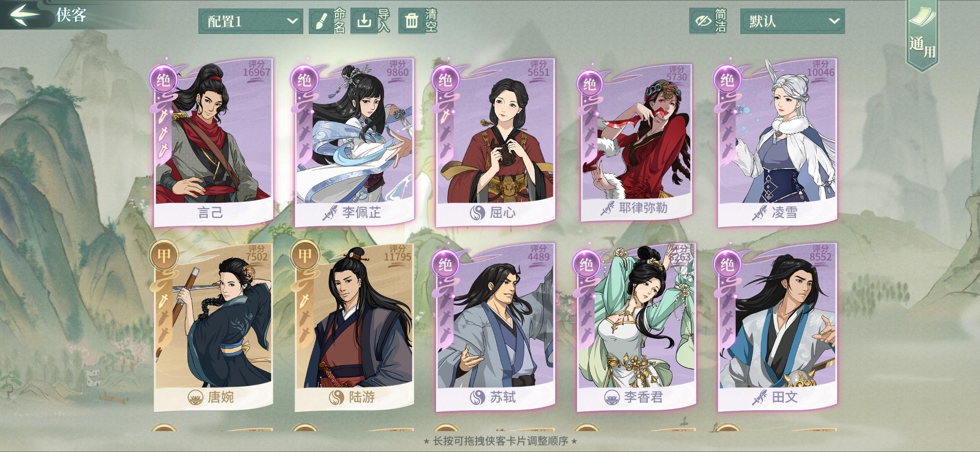Open the 配置1 dropdown
The image size is (980, 452).
(250, 21)
